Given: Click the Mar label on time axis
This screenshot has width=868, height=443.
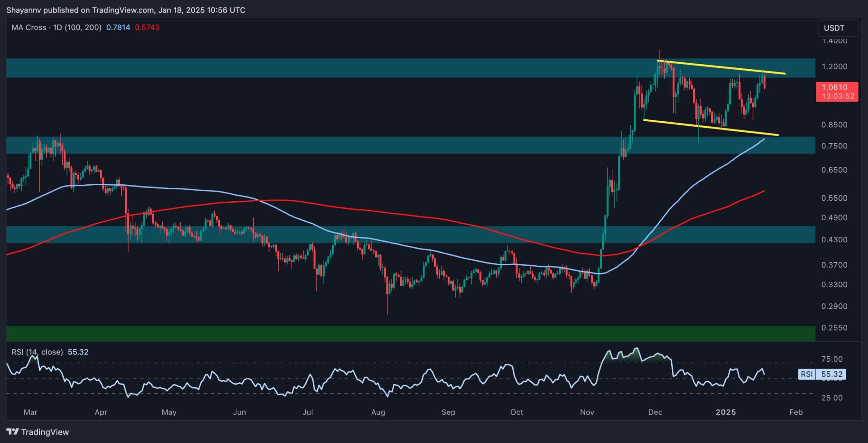Looking at the screenshot, I should [x=30, y=412].
